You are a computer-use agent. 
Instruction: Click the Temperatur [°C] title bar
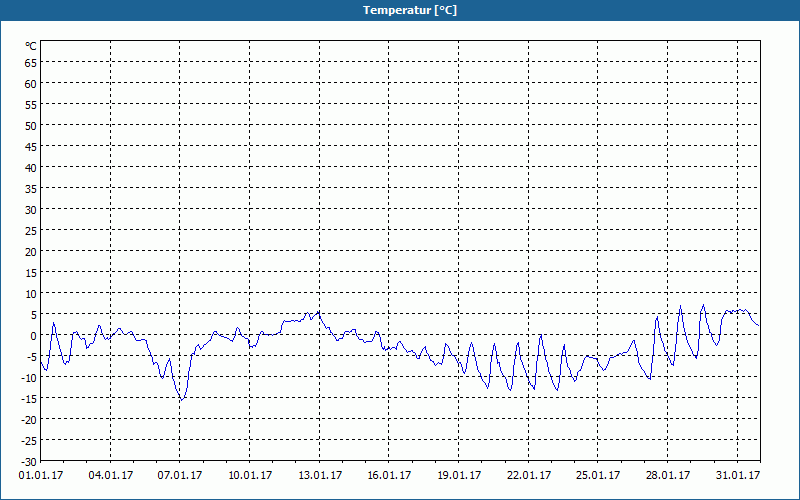point(400,10)
